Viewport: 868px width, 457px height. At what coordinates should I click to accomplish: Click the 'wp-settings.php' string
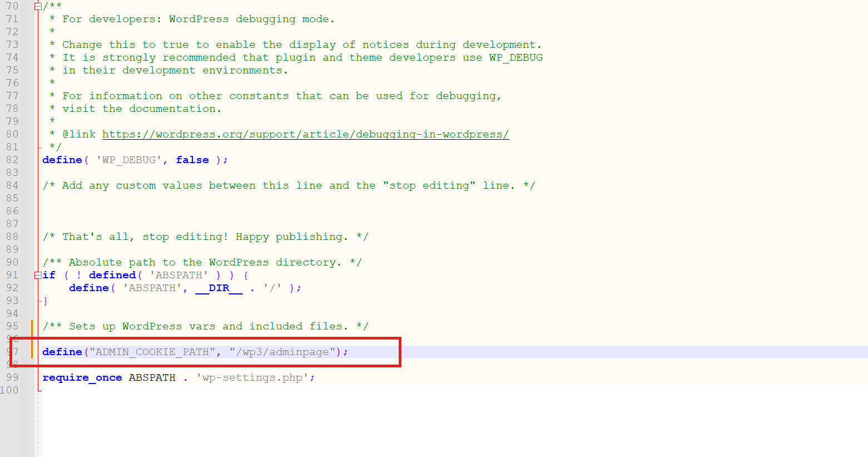pos(252,377)
